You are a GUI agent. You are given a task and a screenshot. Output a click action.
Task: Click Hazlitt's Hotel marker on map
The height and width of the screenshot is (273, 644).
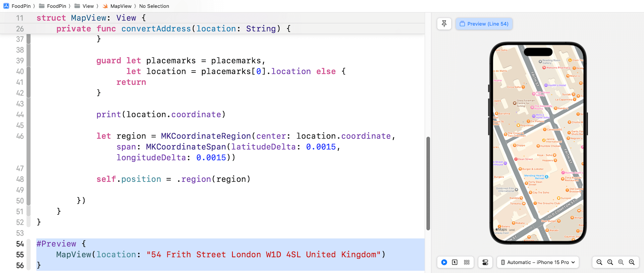pos(546,85)
